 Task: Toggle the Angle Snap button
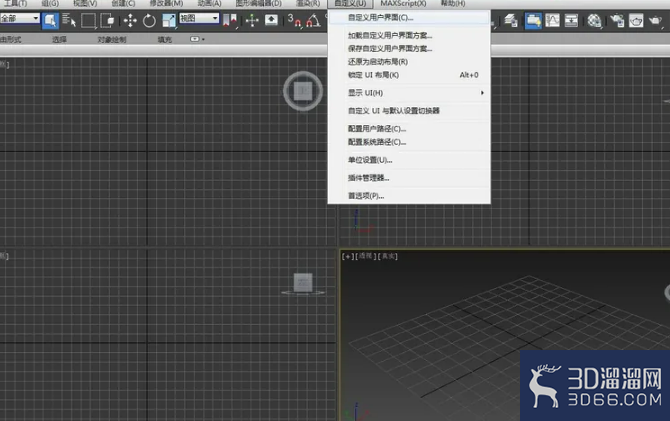click(313, 20)
